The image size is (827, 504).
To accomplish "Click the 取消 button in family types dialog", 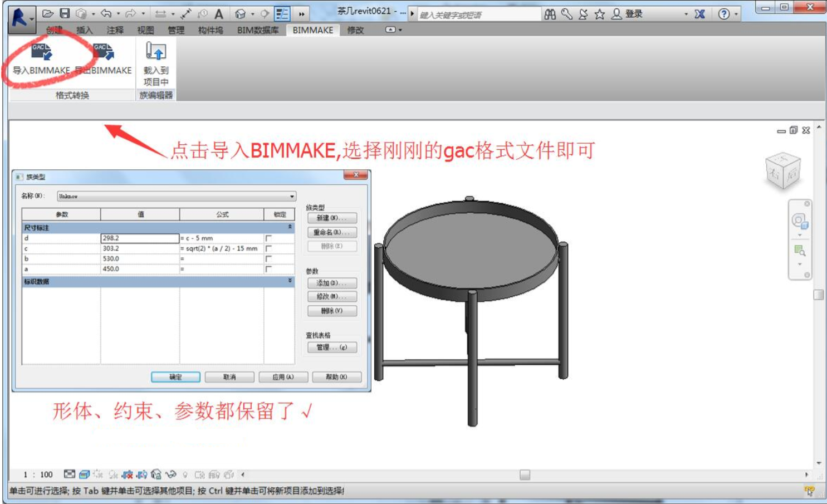I will point(229,377).
